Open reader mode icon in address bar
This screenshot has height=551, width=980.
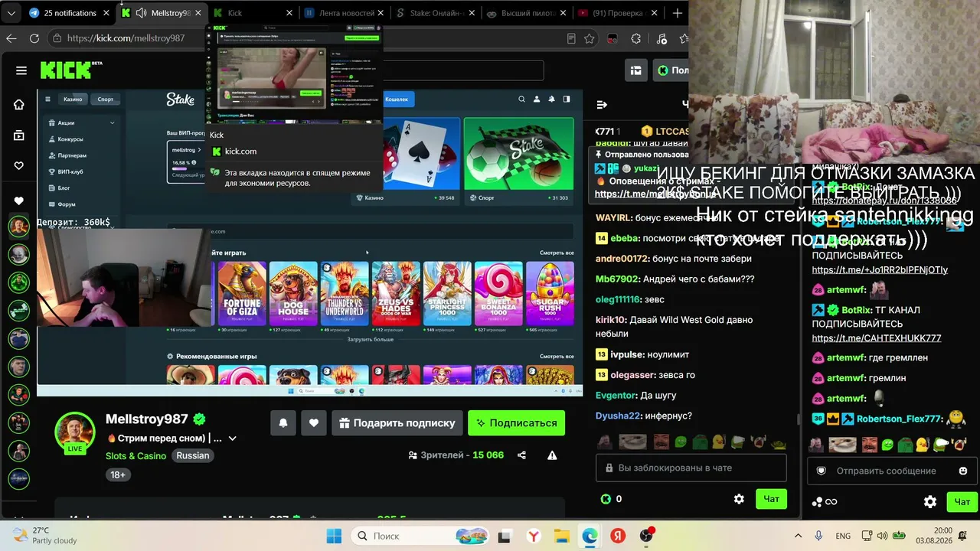click(571, 38)
